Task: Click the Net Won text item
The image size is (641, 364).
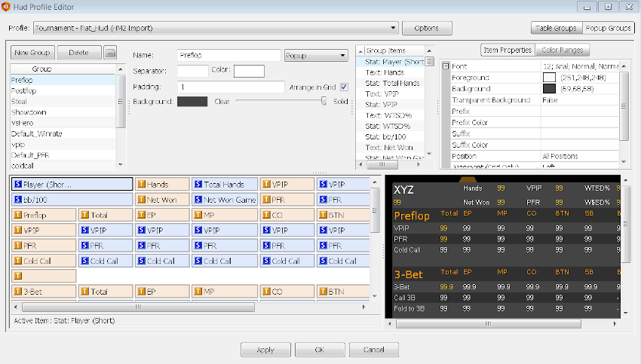Action: 161,200
